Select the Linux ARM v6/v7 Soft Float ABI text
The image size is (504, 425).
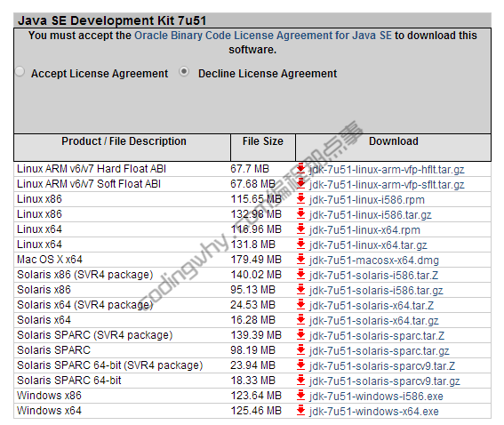(89, 184)
